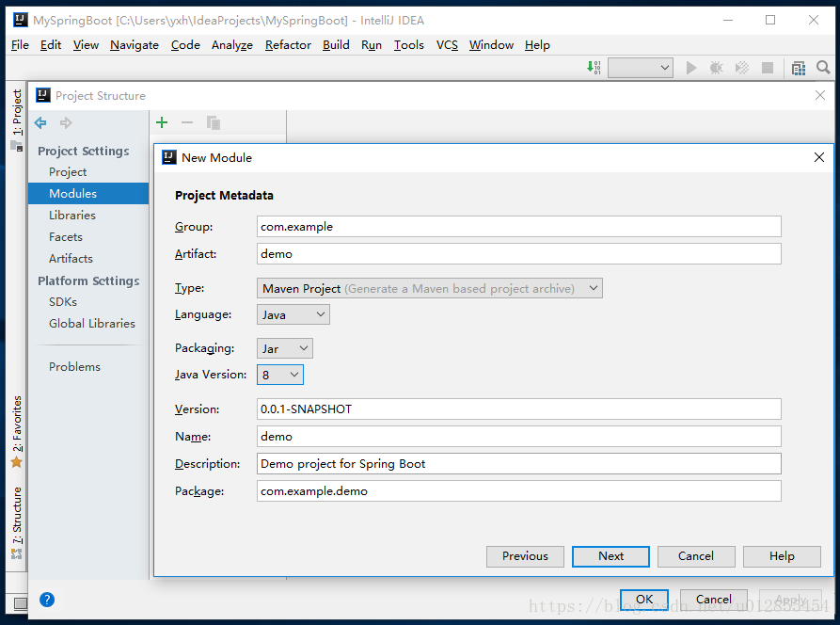
Task: Select Artifacts in the settings list
Action: 88,258
